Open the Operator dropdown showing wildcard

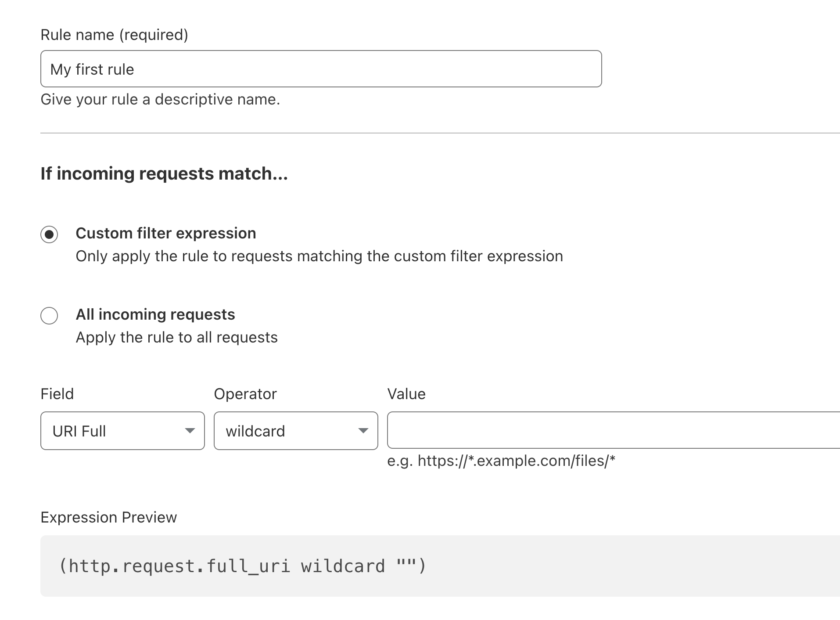pyautogui.click(x=296, y=431)
